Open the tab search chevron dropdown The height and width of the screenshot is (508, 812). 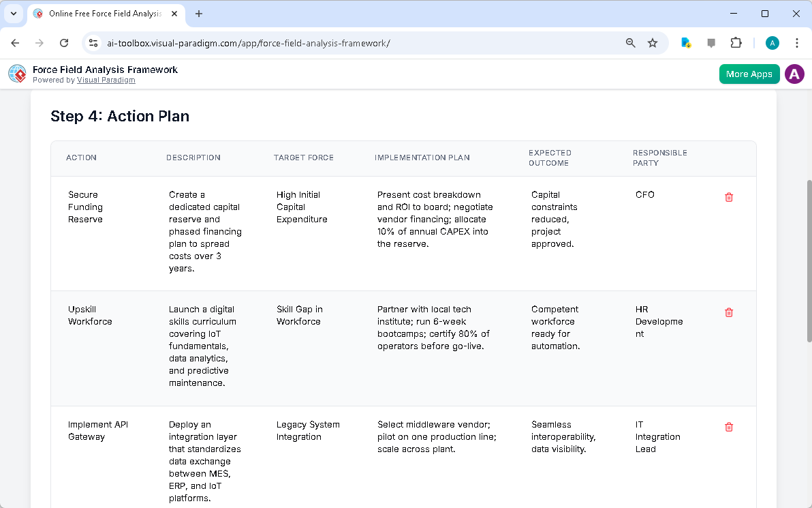tap(14, 14)
